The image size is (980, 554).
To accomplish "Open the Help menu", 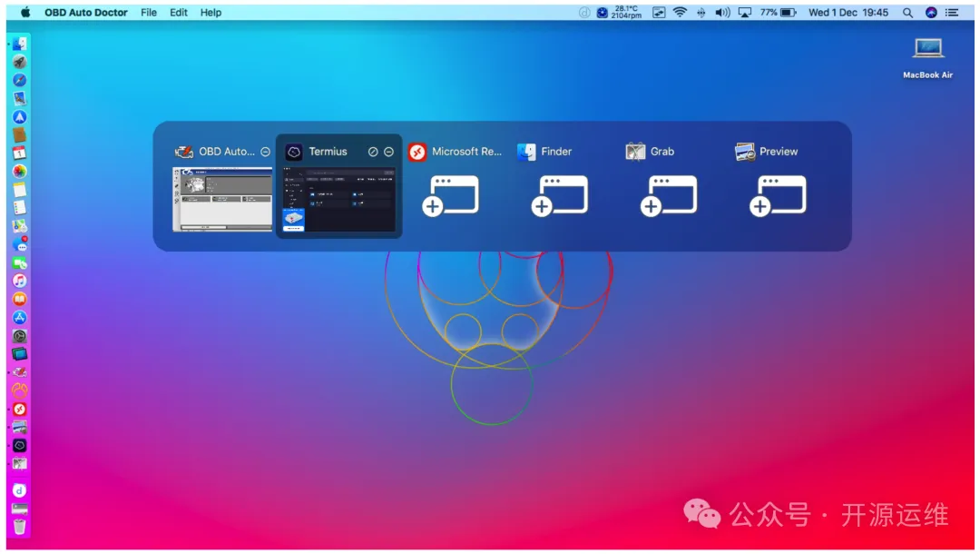I will (211, 13).
